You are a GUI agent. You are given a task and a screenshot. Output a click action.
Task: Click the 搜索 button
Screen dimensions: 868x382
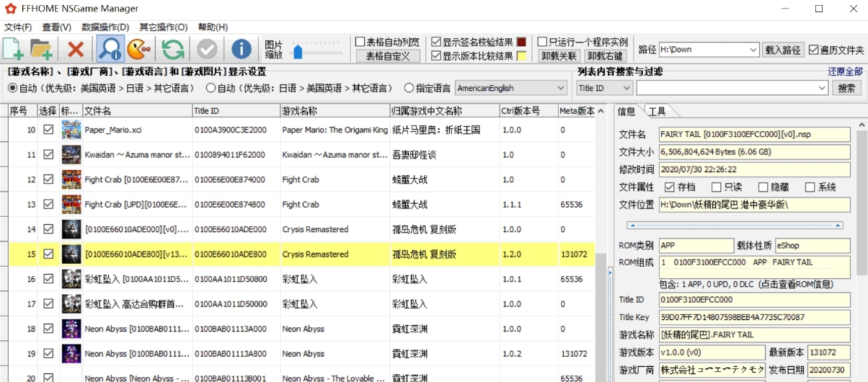tap(847, 88)
